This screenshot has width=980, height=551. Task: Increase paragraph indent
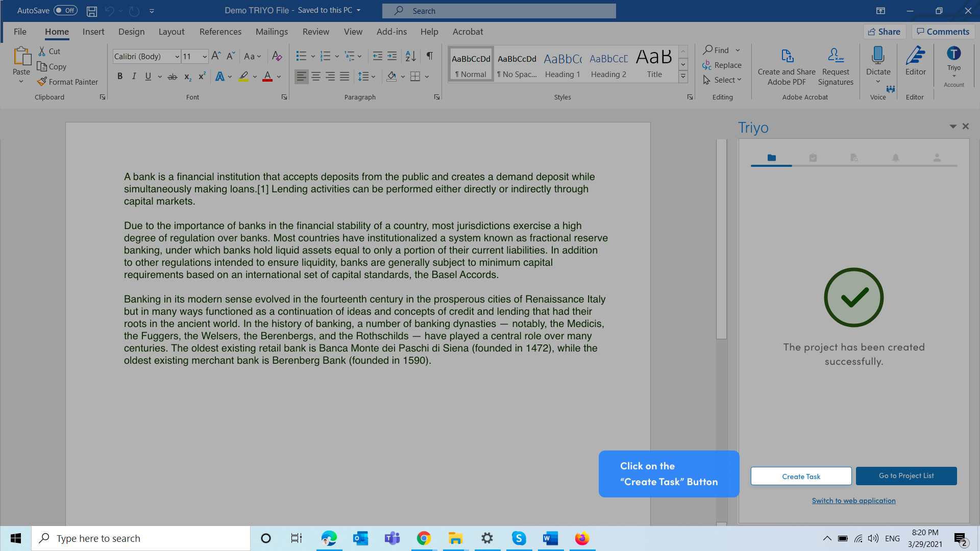392,56
